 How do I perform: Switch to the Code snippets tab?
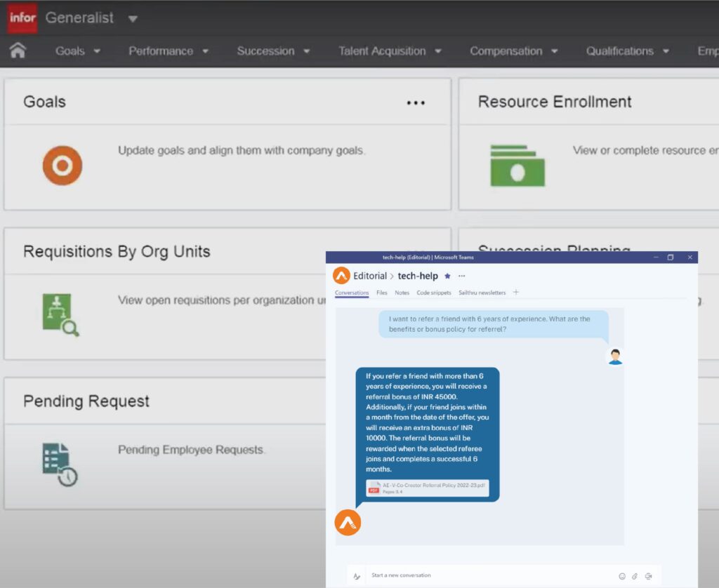tap(434, 293)
